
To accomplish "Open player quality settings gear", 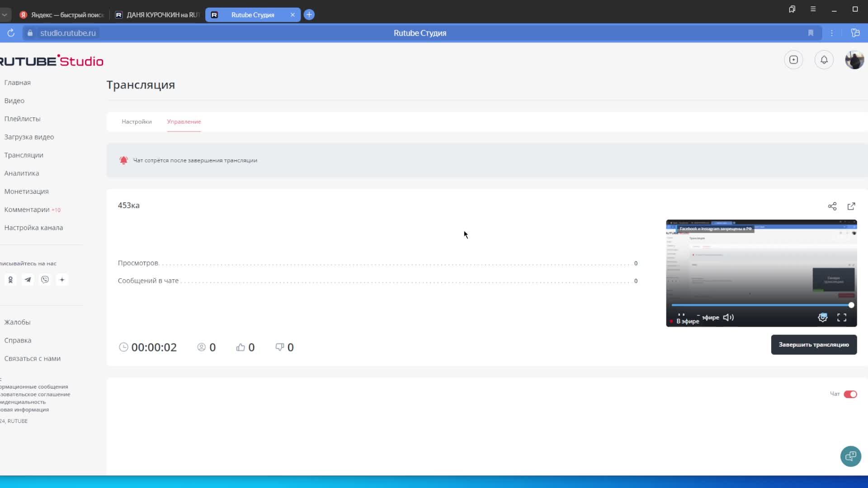I will click(x=822, y=318).
